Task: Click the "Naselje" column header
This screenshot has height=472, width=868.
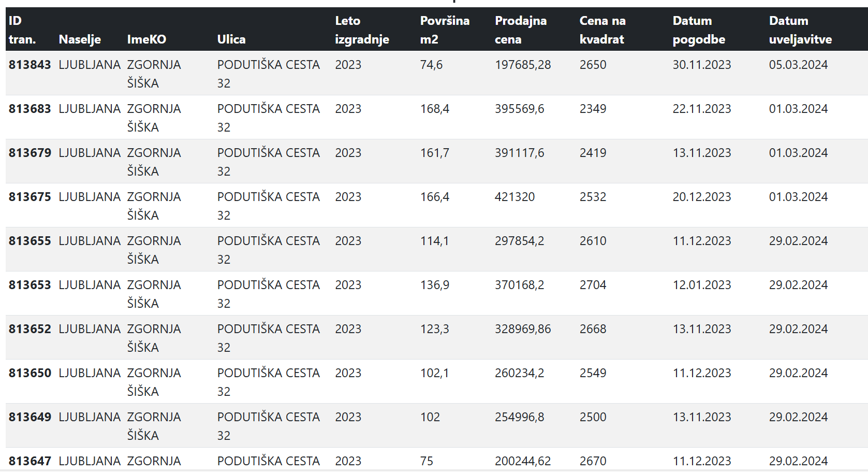Action: tap(80, 39)
